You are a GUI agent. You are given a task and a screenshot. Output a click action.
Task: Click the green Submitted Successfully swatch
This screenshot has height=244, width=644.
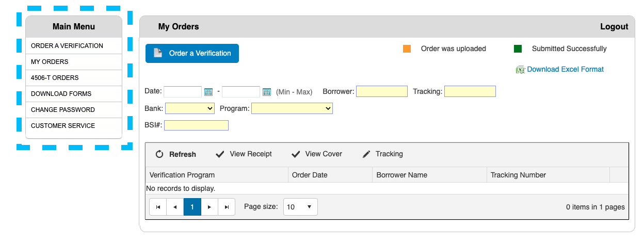pos(518,49)
